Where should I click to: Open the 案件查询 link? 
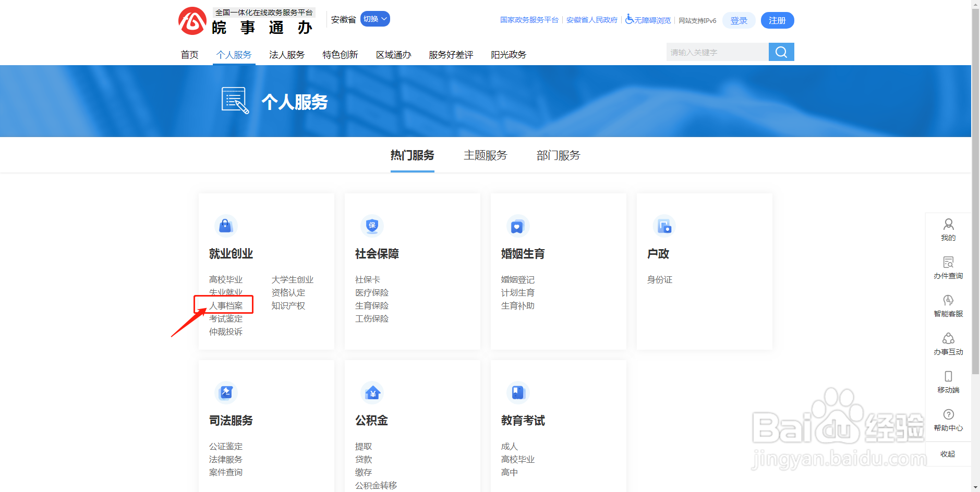tap(226, 472)
